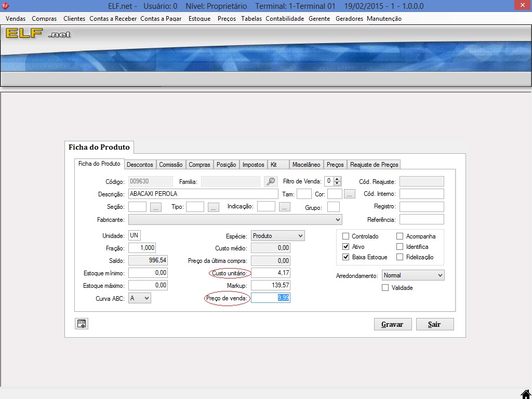
Task: Select the Ficha do Produto inner tab
Action: coord(99,164)
